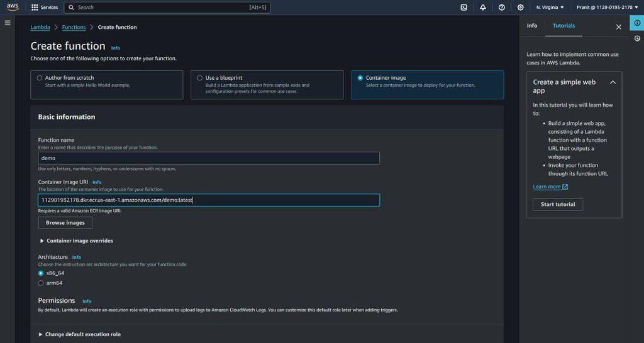Screen dimensions: 644x343
Task: Choose x86_64 architecture
Action: (x=41, y=273)
